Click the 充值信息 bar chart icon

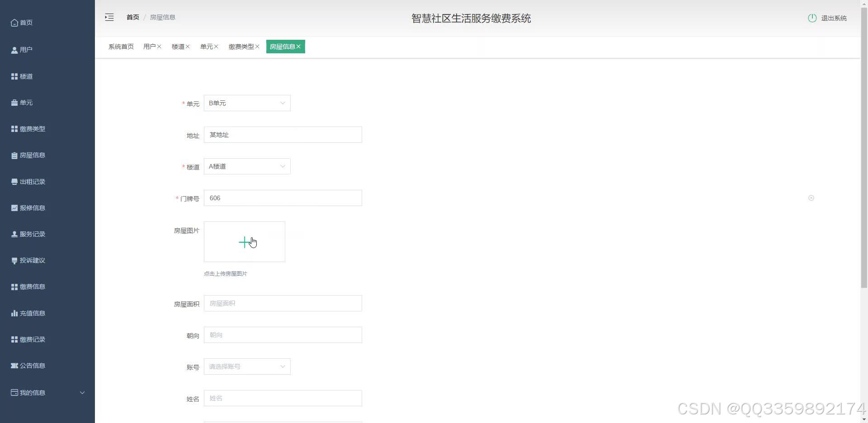tap(14, 313)
